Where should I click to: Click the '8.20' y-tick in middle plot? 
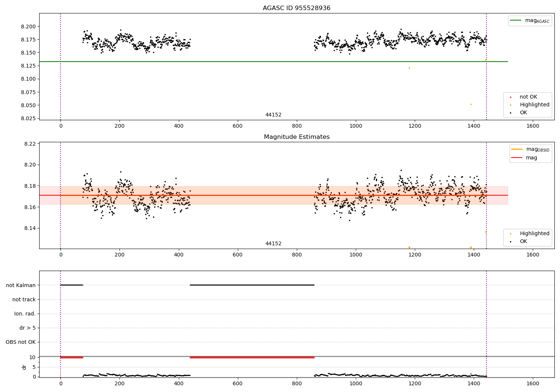tap(30, 165)
